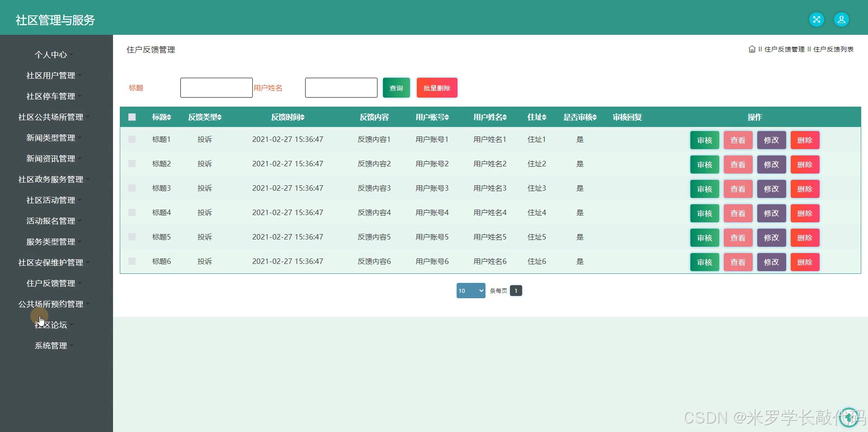Screen dimensions: 868x432
Task: Expand 新闻类型管理 sidebar menu
Action: point(54,138)
